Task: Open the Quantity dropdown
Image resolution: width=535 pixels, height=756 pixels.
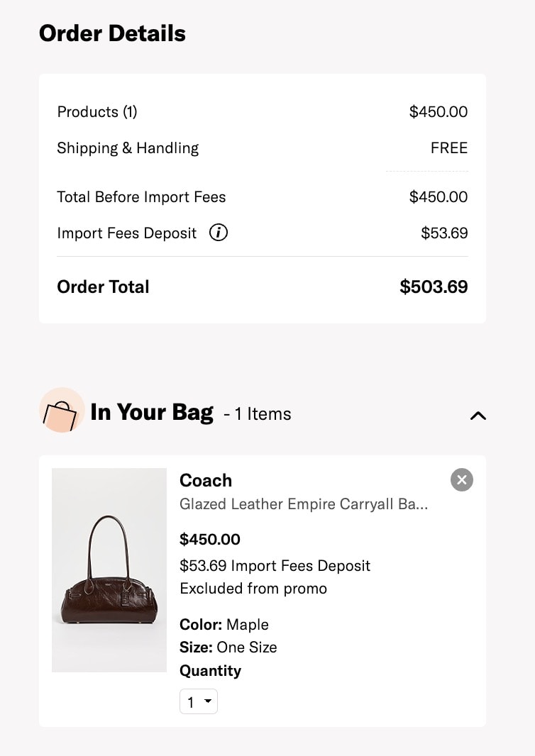Action: (198, 701)
